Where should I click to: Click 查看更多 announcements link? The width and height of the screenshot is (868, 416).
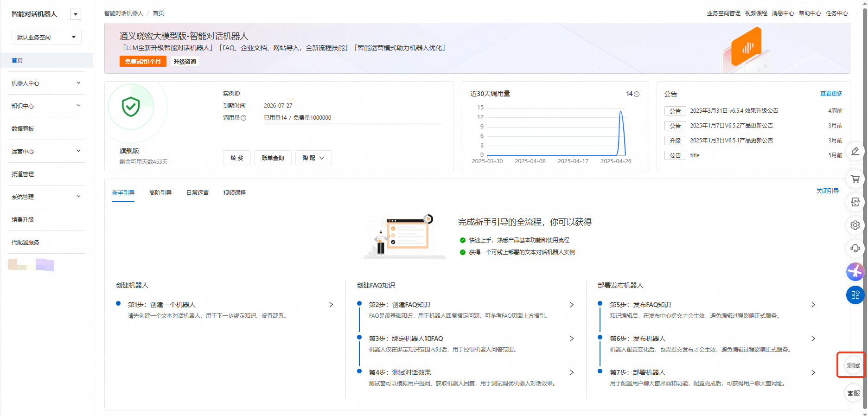click(x=831, y=94)
